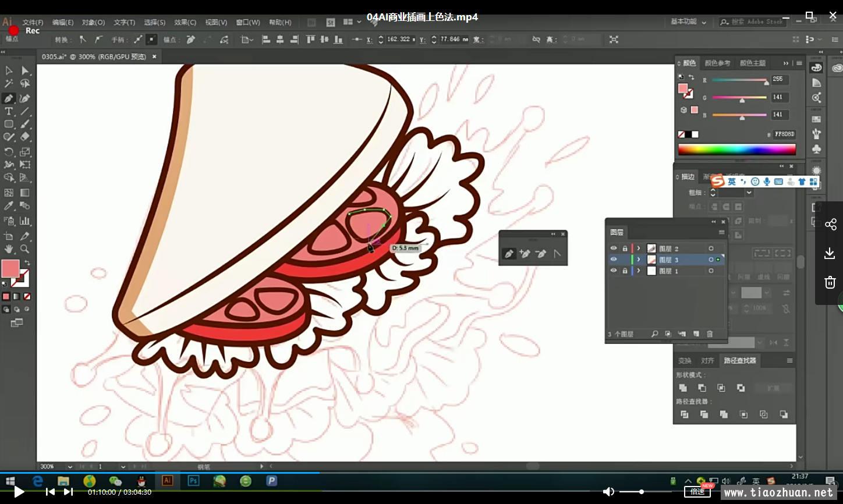The height and width of the screenshot is (504, 843).
Task: Select the Scale tool
Action: pyautogui.click(x=25, y=152)
